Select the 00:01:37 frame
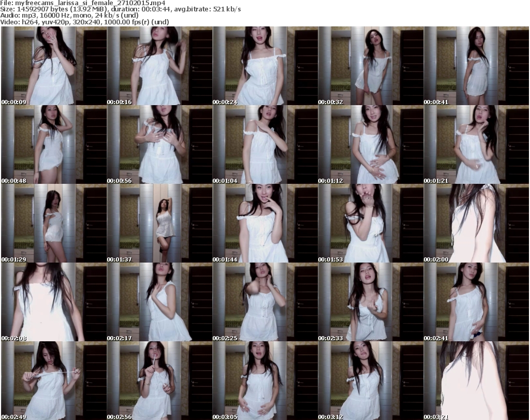 [x=159, y=223]
